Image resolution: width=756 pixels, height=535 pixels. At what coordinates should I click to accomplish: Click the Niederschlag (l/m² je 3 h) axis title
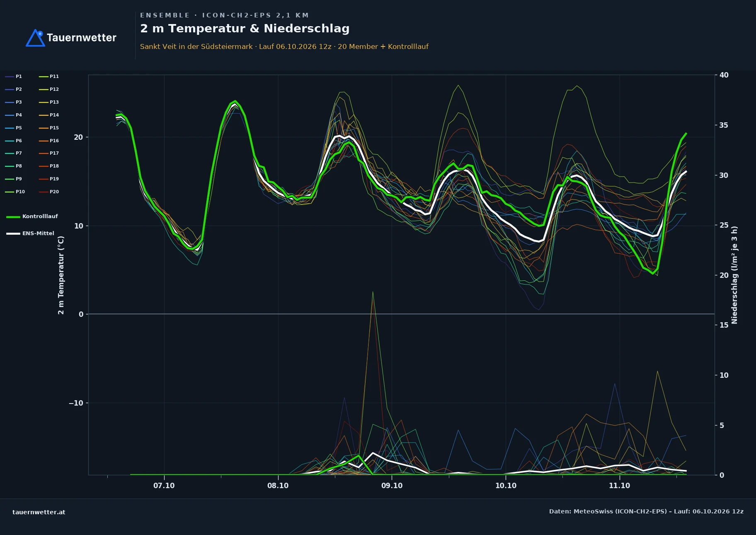click(734, 275)
